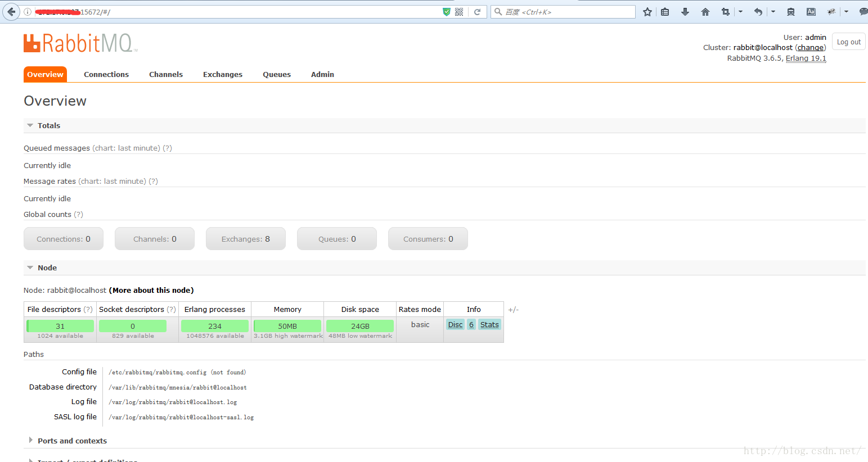Open help (?) next to Global counts
The width and height of the screenshot is (868, 462).
78,215
